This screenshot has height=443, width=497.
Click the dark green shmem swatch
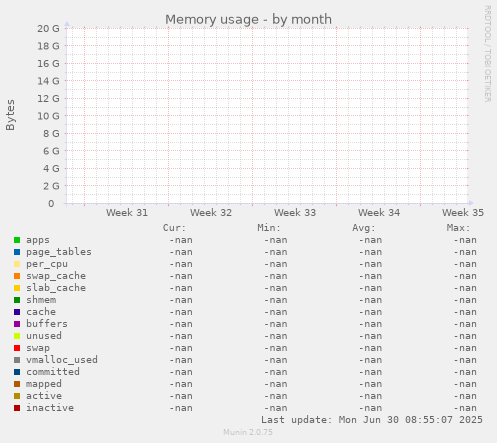[17, 300]
